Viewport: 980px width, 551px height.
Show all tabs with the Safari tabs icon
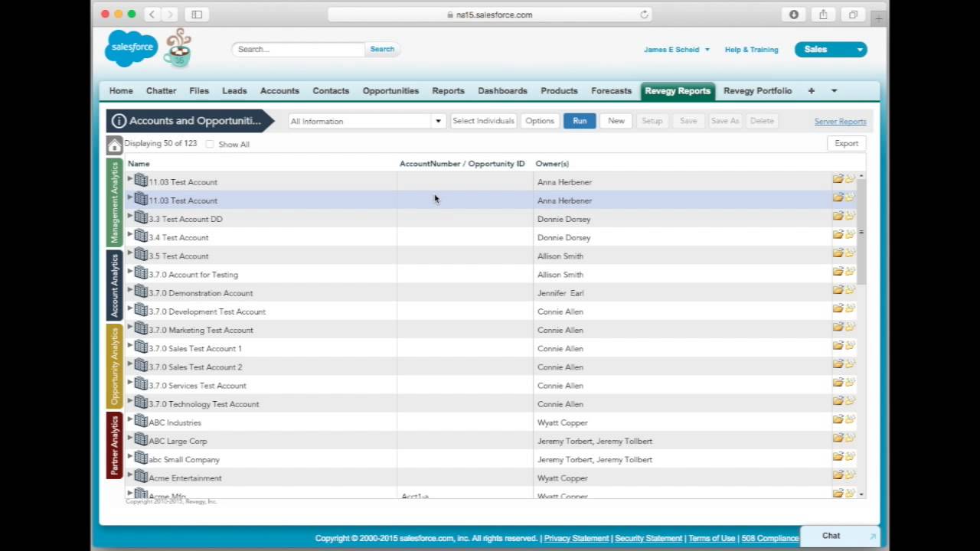pyautogui.click(x=852, y=15)
